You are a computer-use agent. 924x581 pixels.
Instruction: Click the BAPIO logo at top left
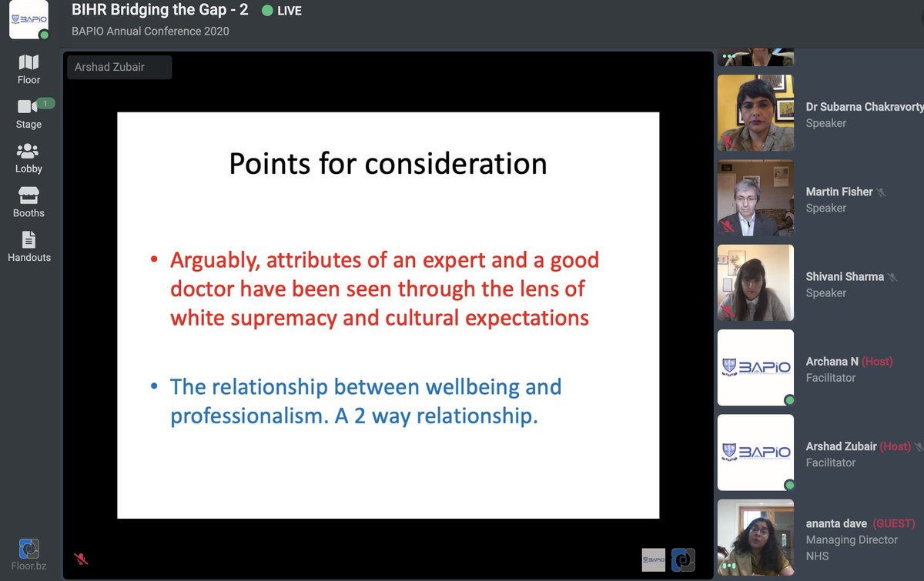point(28,19)
